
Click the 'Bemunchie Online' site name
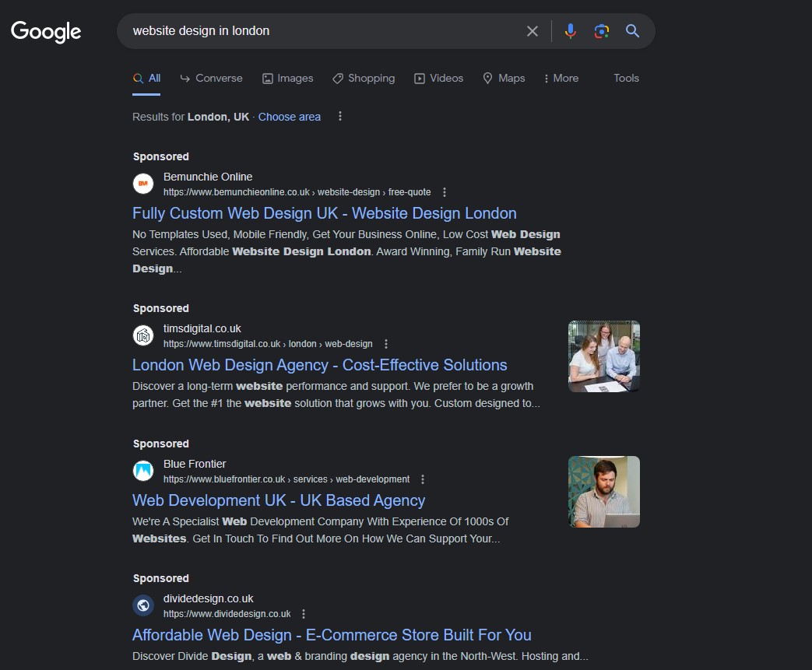tap(208, 177)
